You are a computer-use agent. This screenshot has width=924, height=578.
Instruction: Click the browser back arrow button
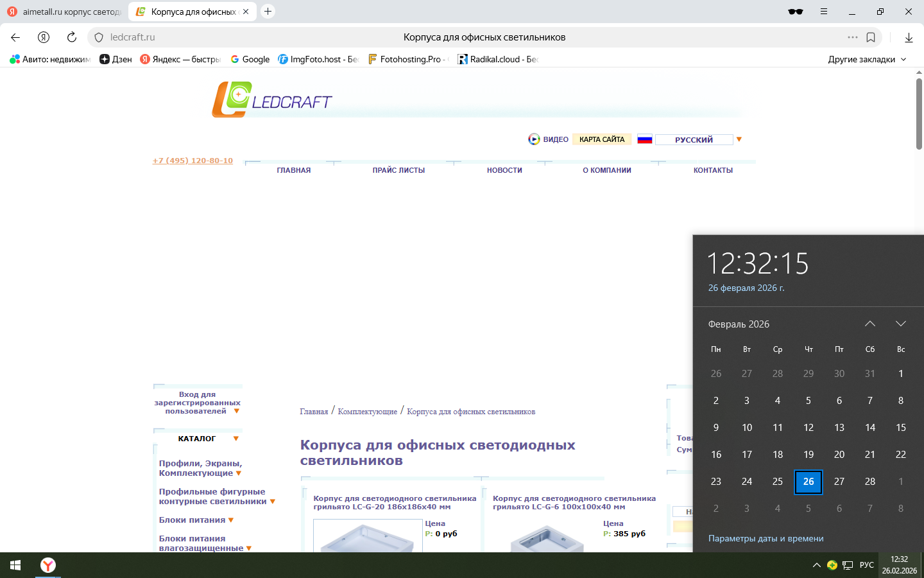(x=15, y=37)
